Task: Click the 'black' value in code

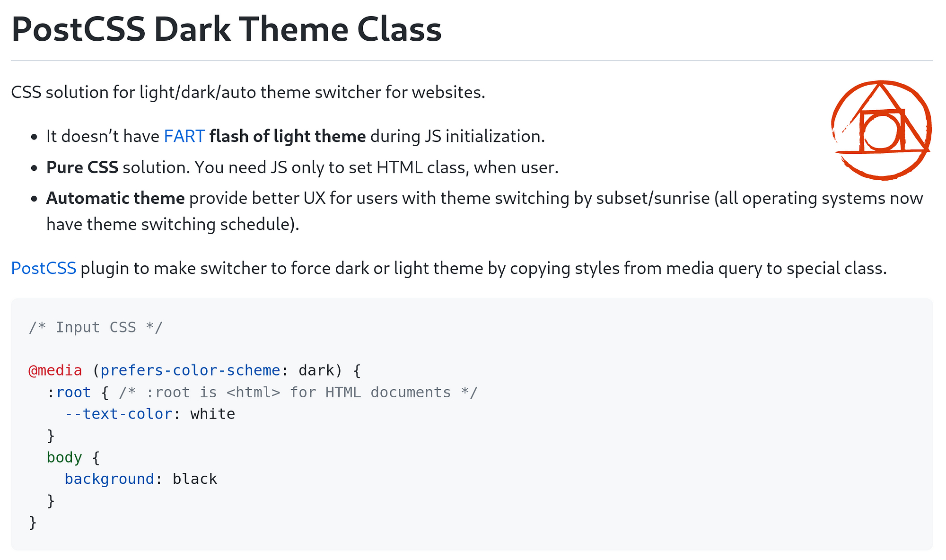Action: click(x=195, y=479)
